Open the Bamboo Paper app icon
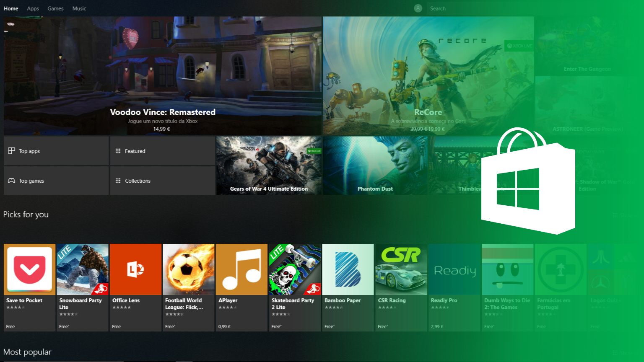This screenshot has width=644, height=362. tap(348, 269)
